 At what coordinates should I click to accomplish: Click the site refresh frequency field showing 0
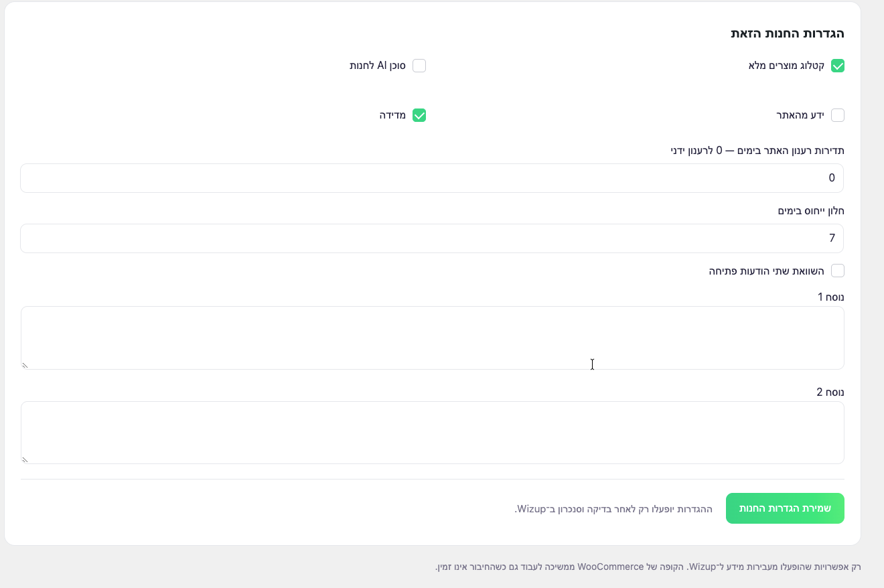click(x=432, y=178)
